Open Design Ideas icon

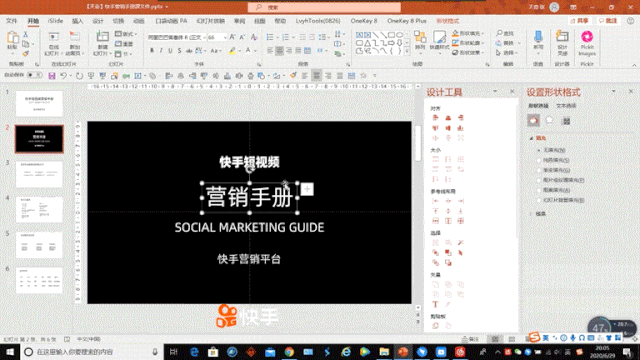(x=562, y=37)
